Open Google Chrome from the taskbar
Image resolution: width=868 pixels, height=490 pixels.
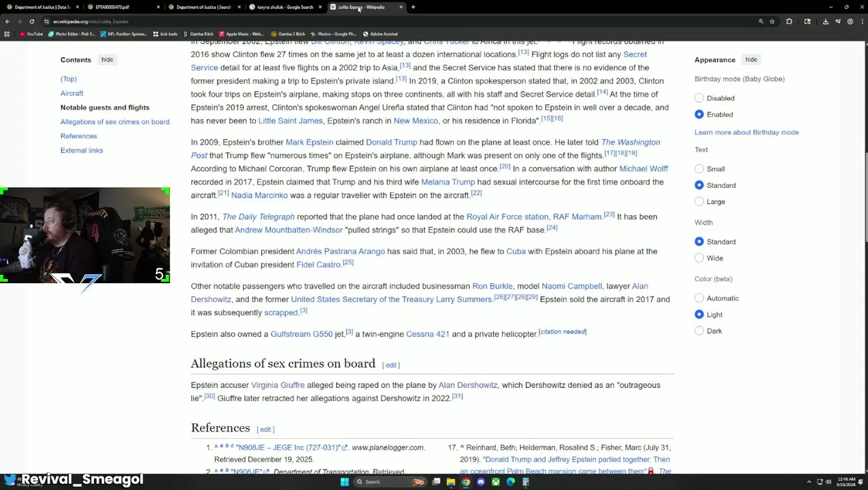point(465,482)
